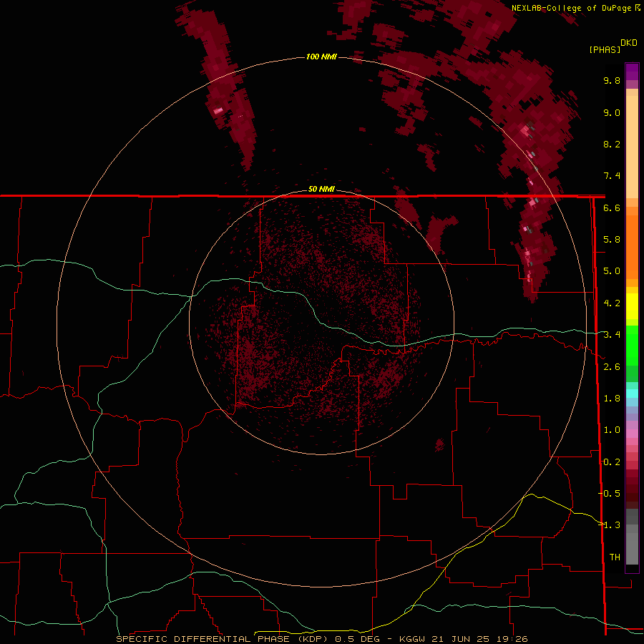Image resolution: width=644 pixels, height=644 pixels.
Task: Click the 9.0 value on color scale
Action: click(x=612, y=112)
